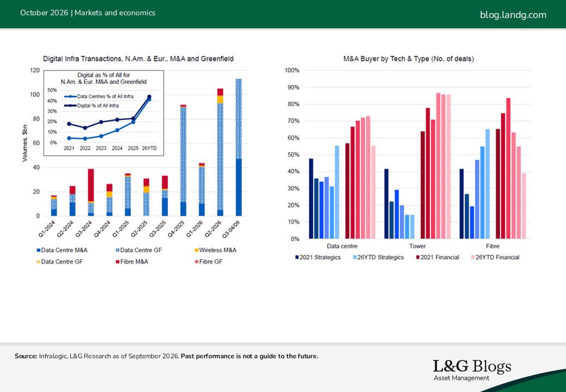Screen dimensions: 566x392
Task: Click the "Data Centres % of All Infra" legend entry
Action: [x=99, y=96]
